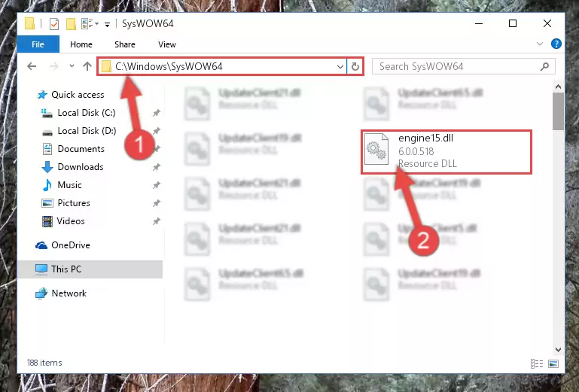
Task: Open Downloads in the navigation pane
Action: (x=81, y=167)
